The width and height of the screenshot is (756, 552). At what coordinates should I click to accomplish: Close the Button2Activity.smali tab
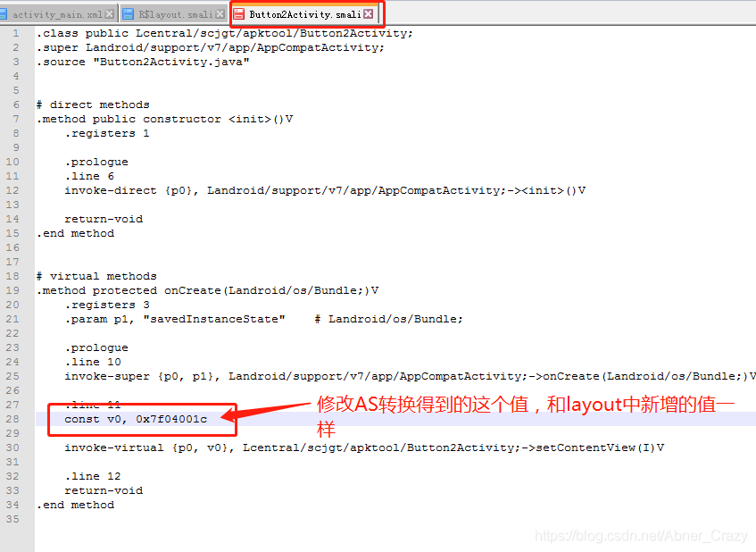click(x=369, y=14)
